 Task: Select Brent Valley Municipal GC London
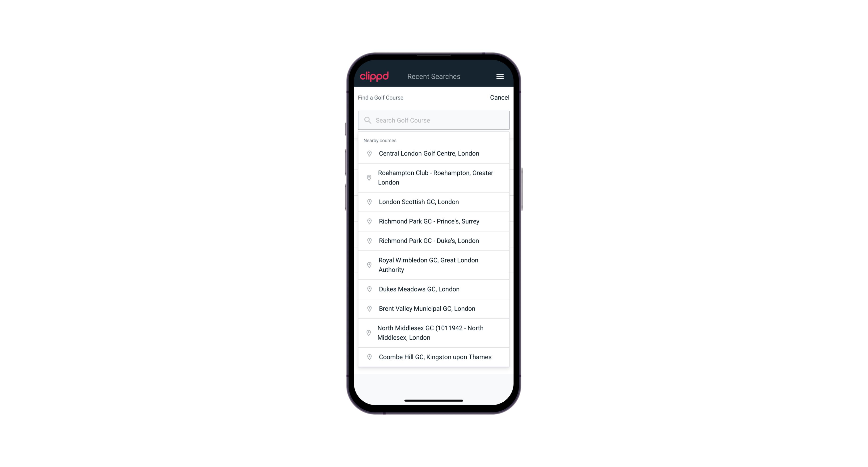pos(434,308)
